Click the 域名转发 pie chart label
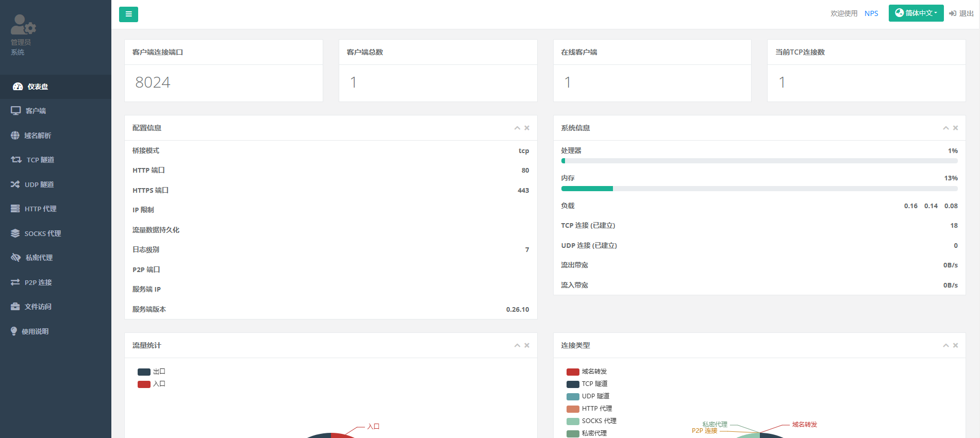This screenshot has width=980, height=438. pos(805,425)
